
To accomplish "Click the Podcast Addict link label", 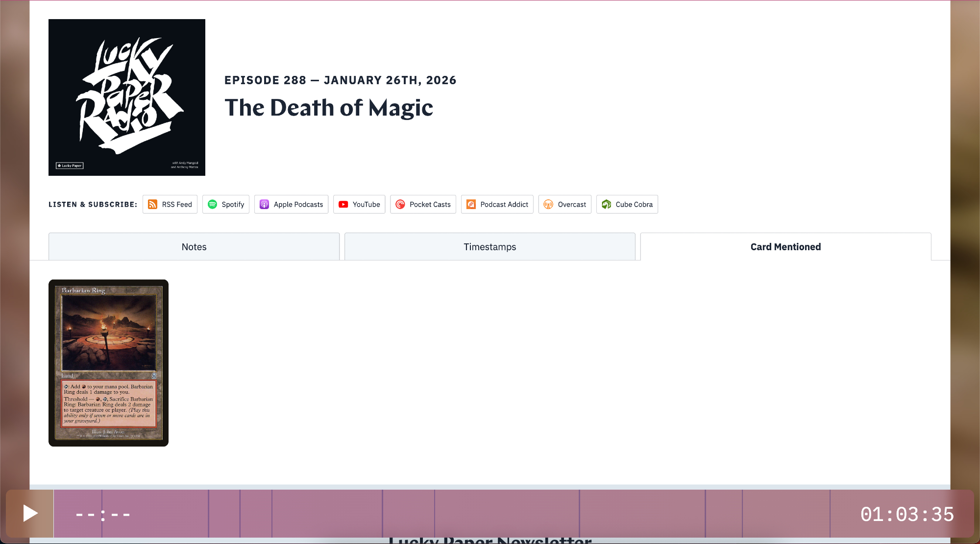I will point(504,204).
